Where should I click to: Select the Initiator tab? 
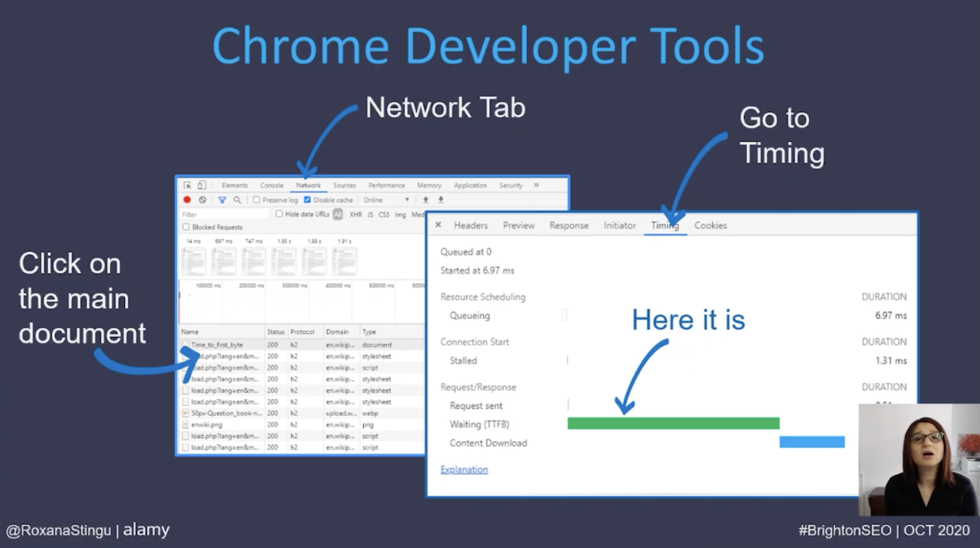click(x=619, y=225)
